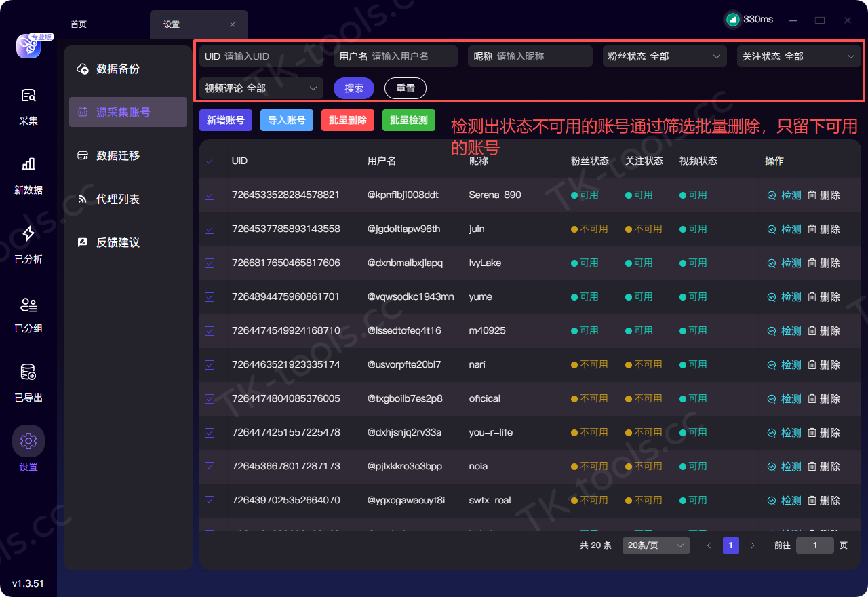Open the 采集 collection icon in the sidebar

[x=28, y=96]
